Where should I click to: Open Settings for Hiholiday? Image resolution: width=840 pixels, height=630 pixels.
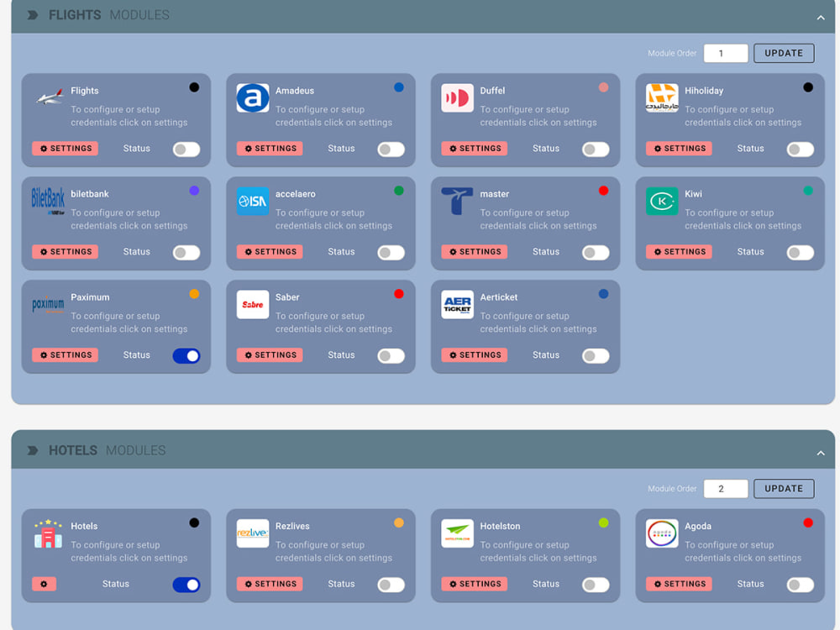679,149
